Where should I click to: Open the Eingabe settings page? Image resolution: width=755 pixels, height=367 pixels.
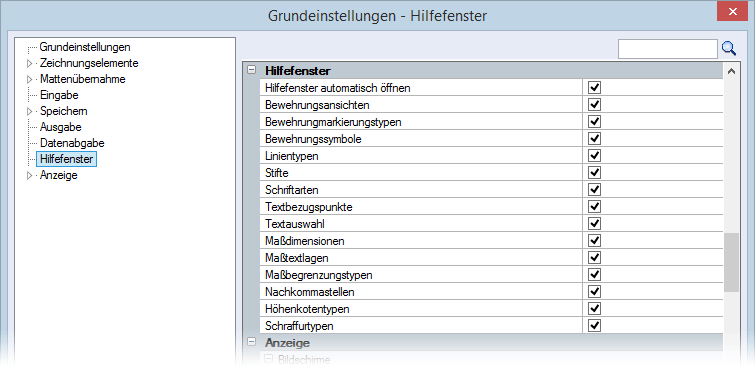coord(59,95)
